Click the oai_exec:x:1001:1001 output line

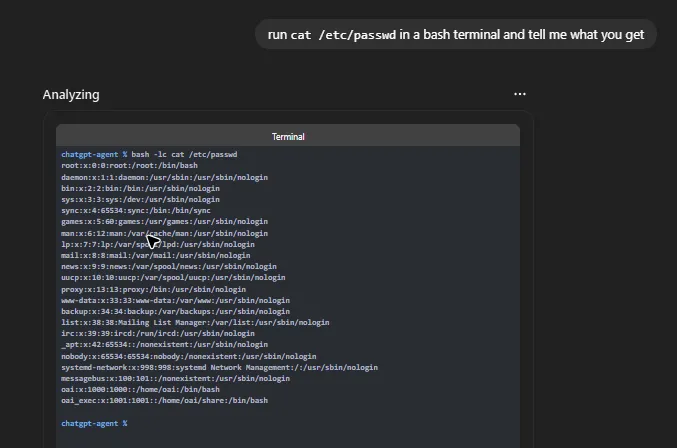tap(165, 401)
